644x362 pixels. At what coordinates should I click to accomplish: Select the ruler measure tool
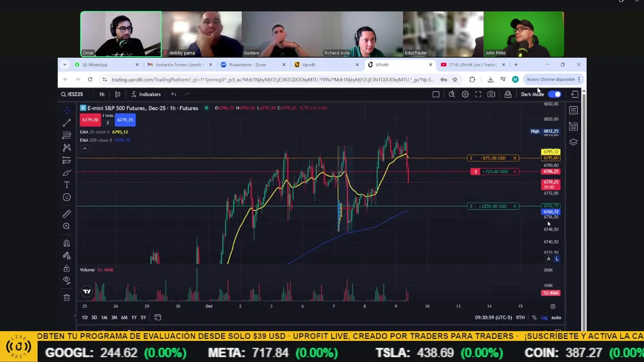tap(66, 214)
